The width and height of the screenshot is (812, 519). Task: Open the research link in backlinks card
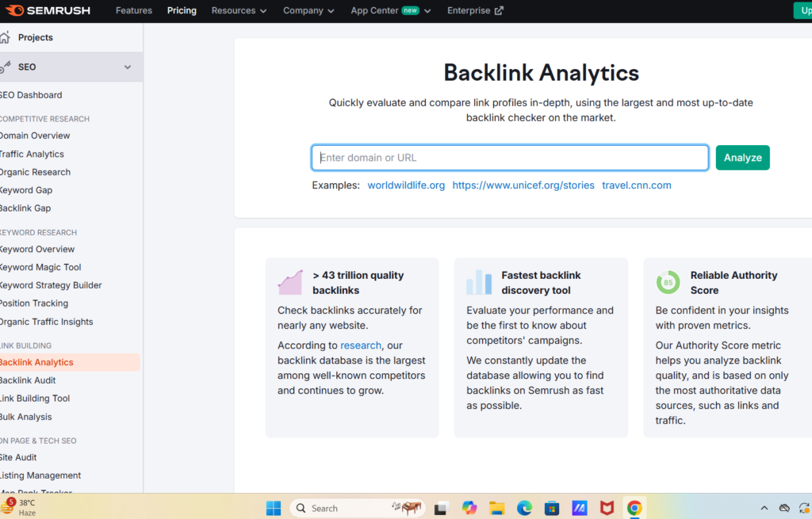tap(361, 345)
